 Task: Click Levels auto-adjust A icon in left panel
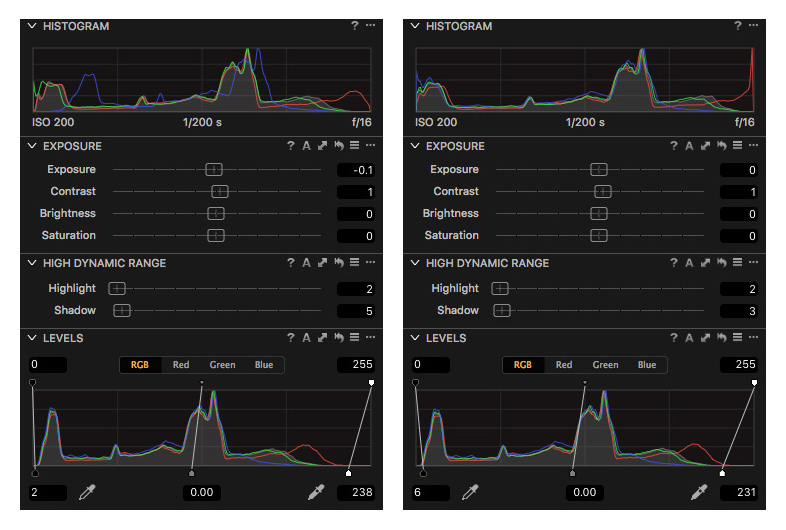(306, 338)
